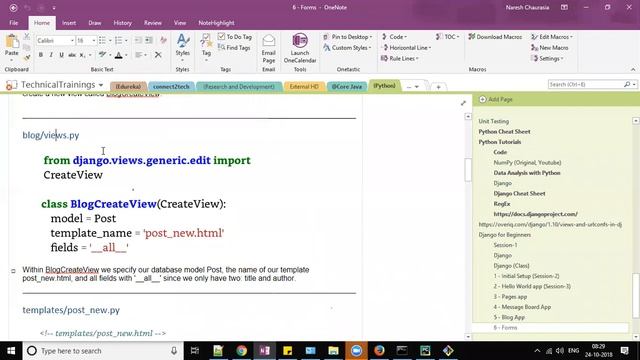Add a new section with plus tab
This screenshot has width=640, height=360.
pyautogui.click(x=438, y=87)
